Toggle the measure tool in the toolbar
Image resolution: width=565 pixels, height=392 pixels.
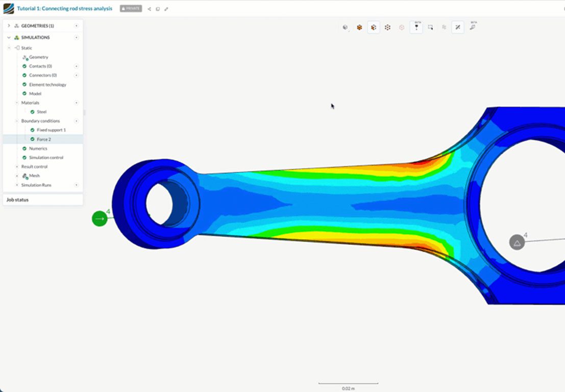[x=458, y=28]
